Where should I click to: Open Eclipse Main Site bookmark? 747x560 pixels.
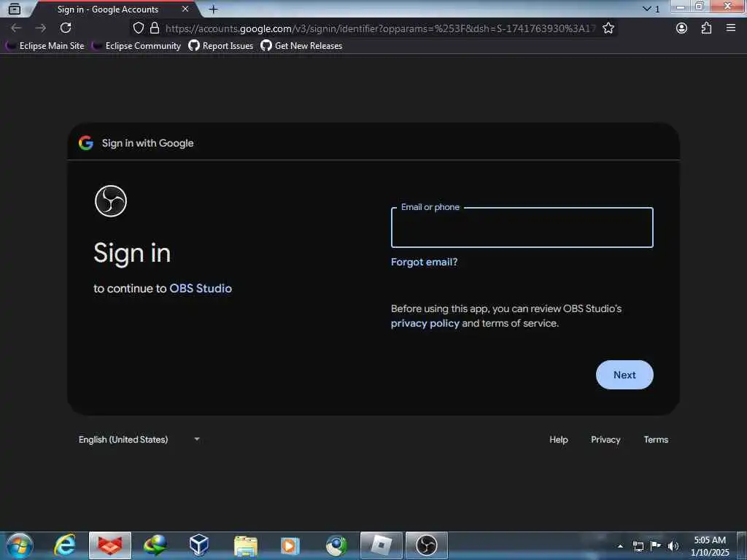click(x=46, y=46)
